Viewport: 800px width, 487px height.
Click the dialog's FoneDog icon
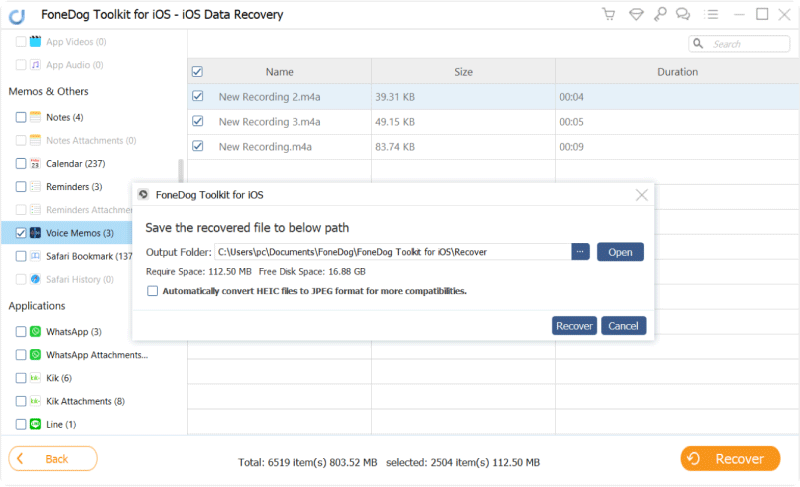coord(143,194)
